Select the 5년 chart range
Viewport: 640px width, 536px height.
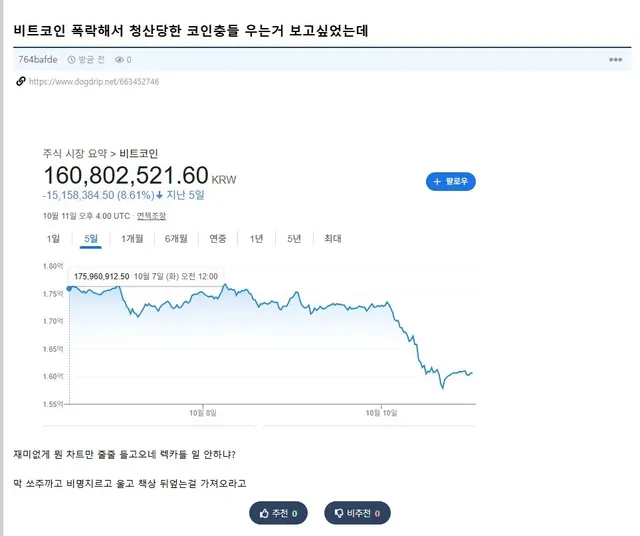coord(294,238)
